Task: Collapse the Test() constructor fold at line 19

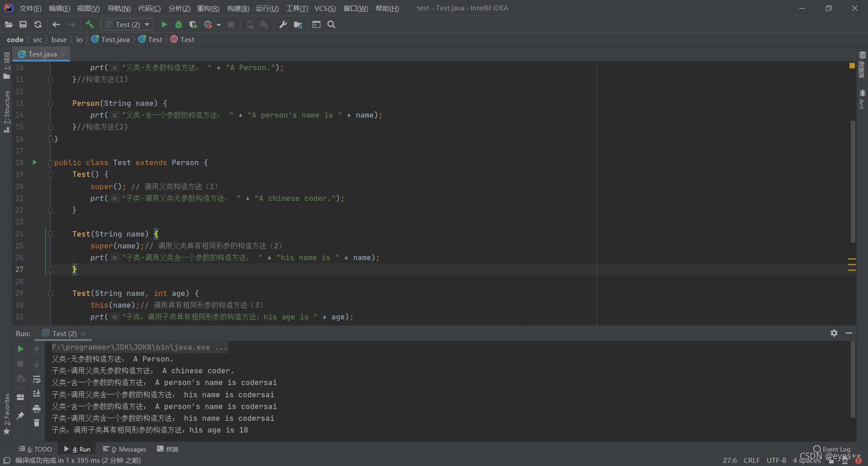Action: click(x=51, y=175)
